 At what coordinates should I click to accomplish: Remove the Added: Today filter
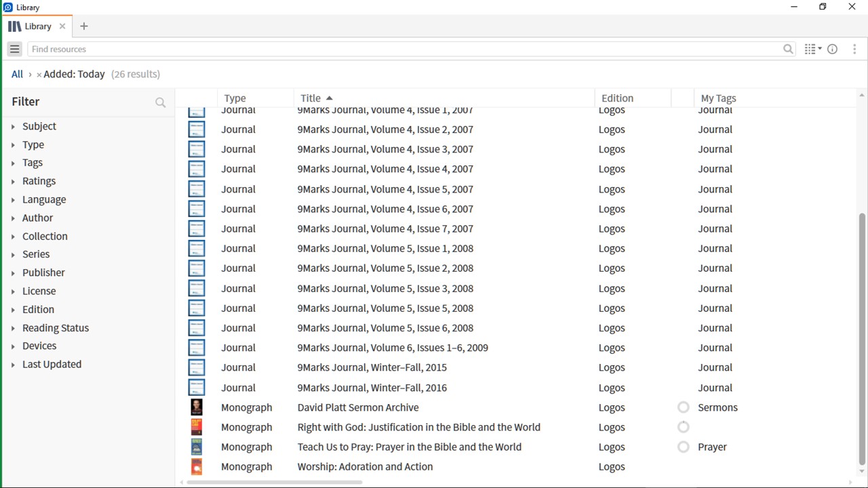point(39,75)
